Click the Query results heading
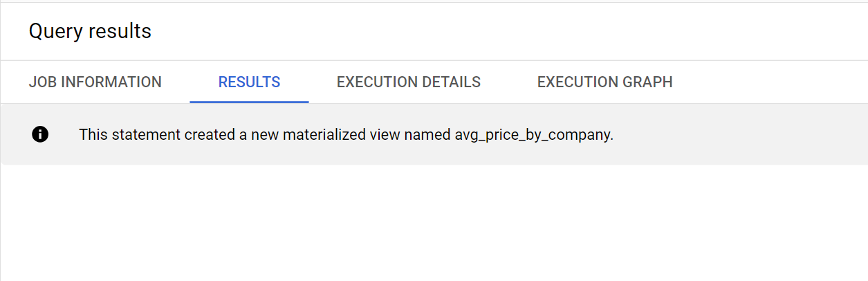Viewport: 868px width, 281px height. point(90,31)
